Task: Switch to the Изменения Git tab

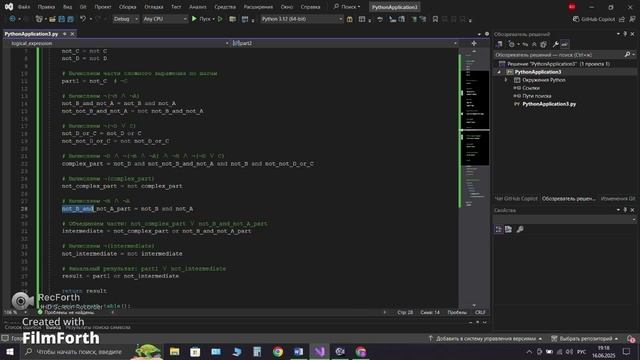Action: [618, 198]
